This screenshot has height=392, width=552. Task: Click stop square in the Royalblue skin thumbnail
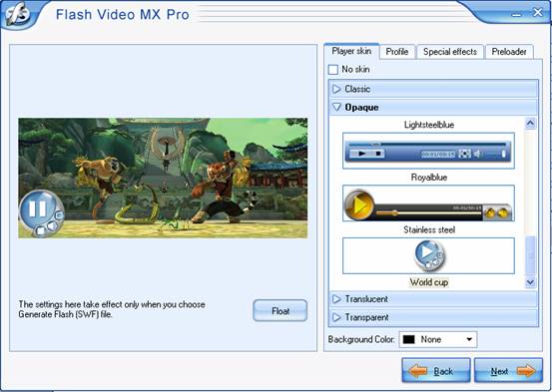tap(378, 154)
